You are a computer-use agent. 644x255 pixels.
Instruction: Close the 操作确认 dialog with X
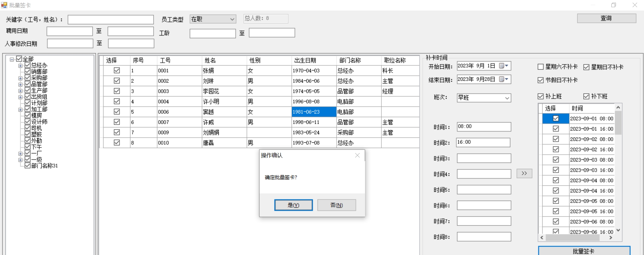[x=357, y=155]
